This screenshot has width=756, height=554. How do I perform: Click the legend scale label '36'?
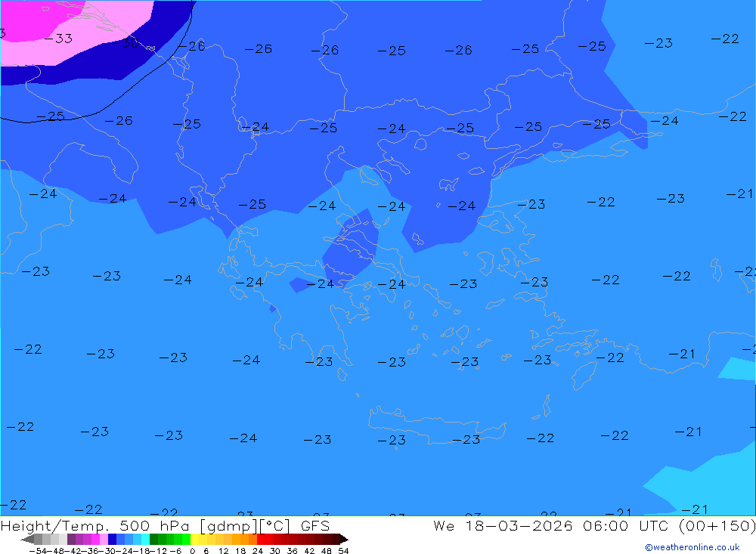[x=292, y=551]
